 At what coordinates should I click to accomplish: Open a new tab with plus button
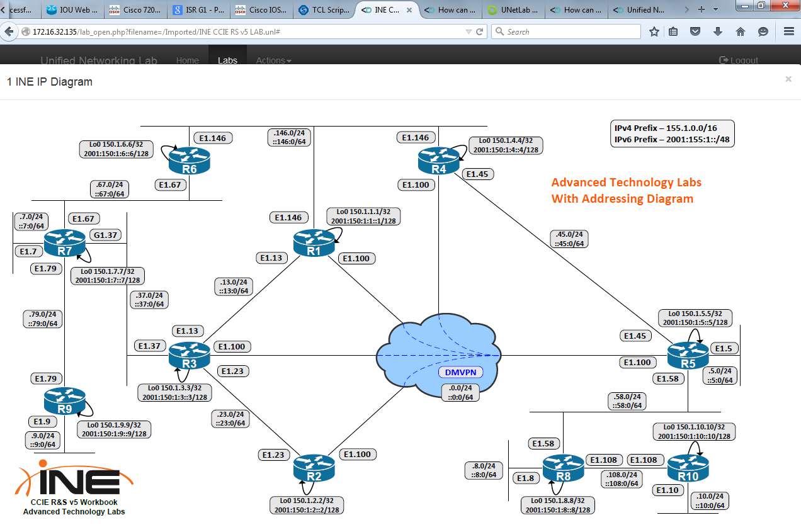pyautogui.click(x=702, y=9)
